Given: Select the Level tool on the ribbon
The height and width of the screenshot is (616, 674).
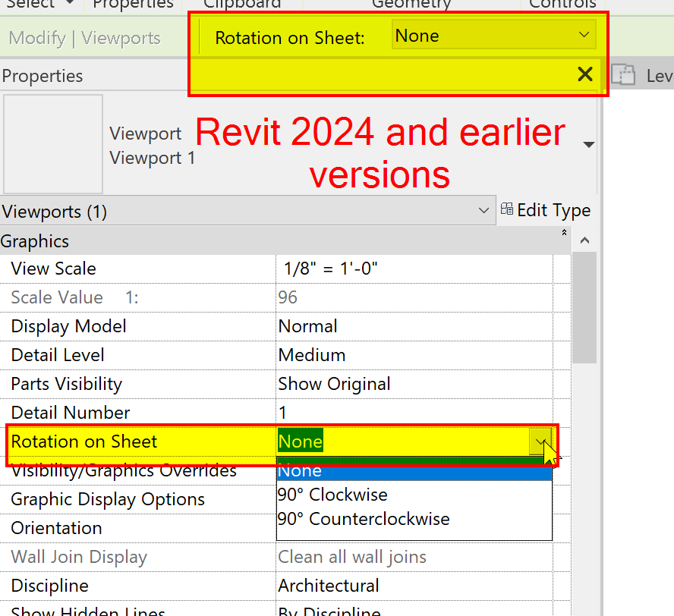Looking at the screenshot, I should [x=622, y=75].
